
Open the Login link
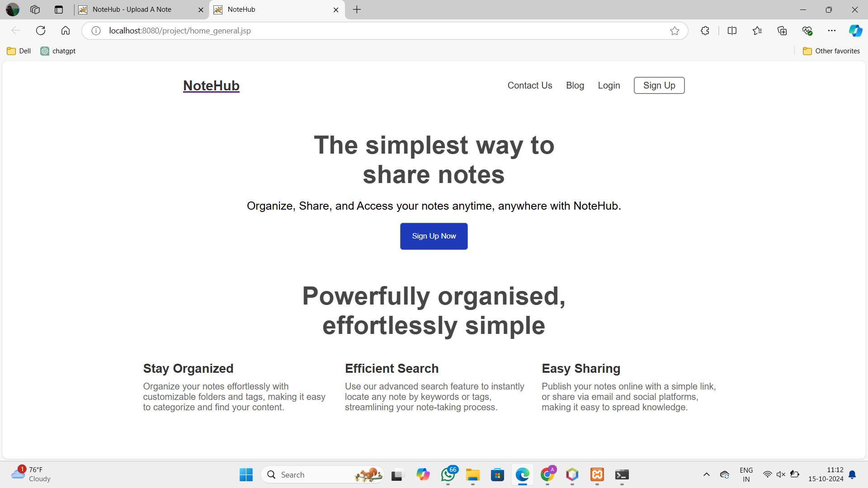pyautogui.click(x=609, y=85)
